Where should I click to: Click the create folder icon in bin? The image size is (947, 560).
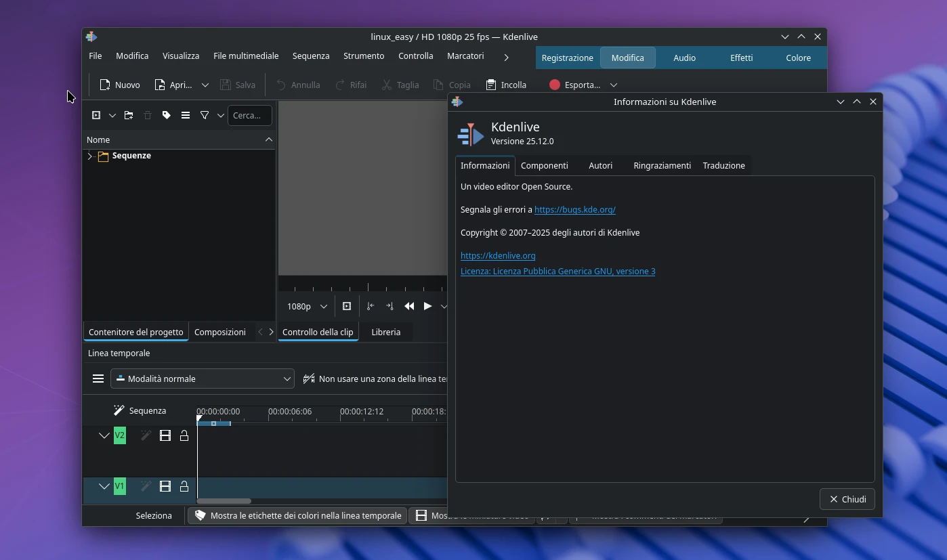[129, 116]
